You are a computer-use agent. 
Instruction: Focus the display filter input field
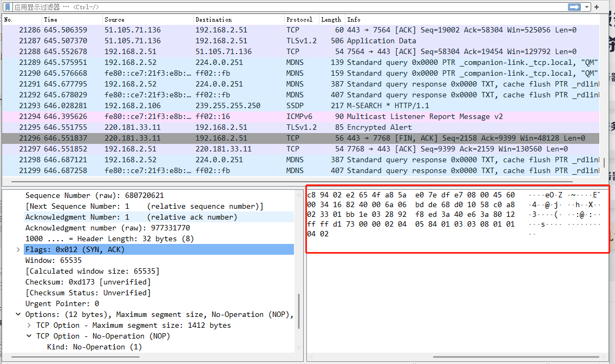(x=290, y=7)
